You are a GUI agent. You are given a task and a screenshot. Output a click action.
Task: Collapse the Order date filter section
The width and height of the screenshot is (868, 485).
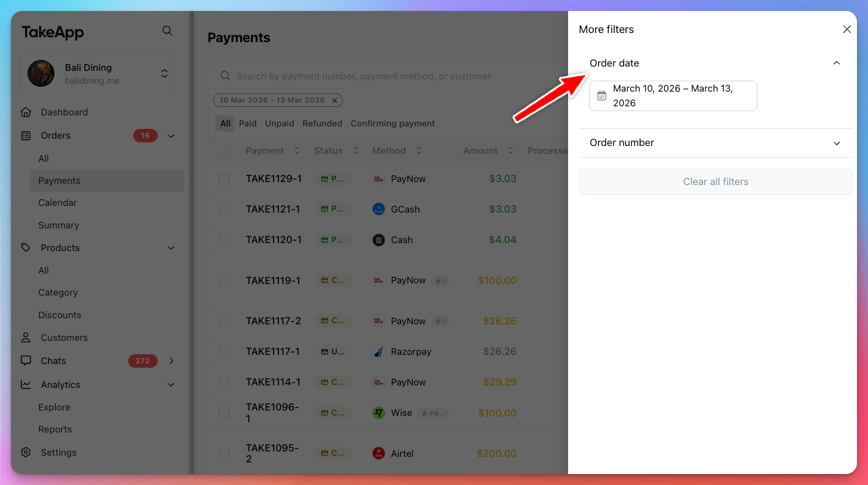click(x=836, y=63)
